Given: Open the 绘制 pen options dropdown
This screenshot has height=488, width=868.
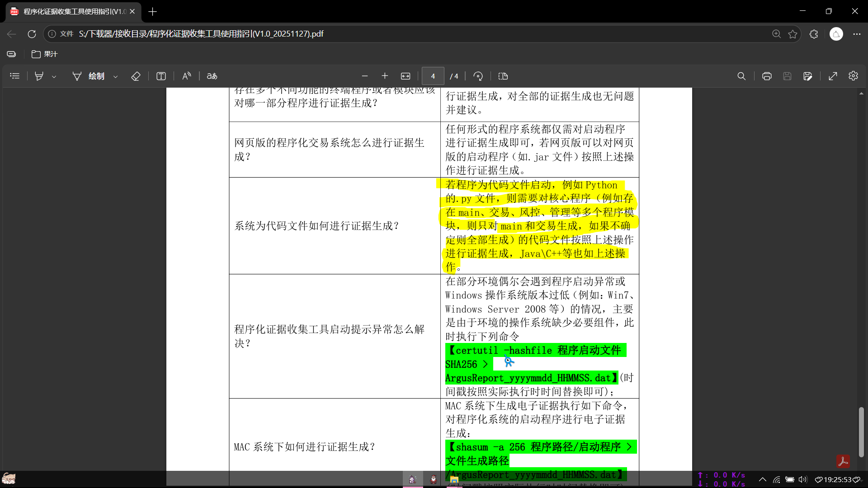Looking at the screenshot, I should coord(116,76).
